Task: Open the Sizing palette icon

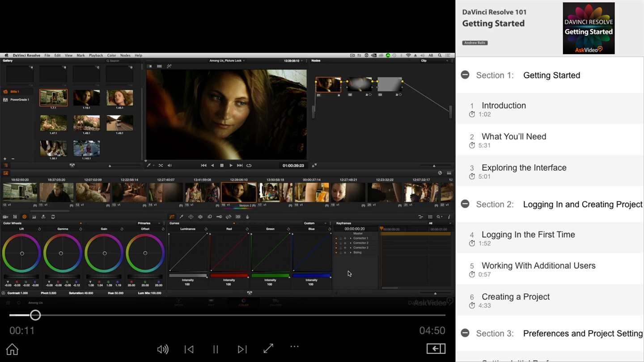Action: (229, 217)
